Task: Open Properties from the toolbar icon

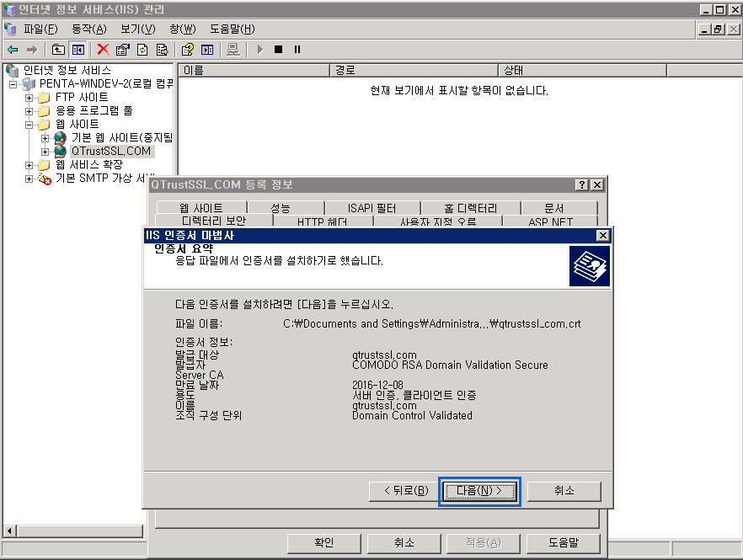Action: tap(122, 50)
